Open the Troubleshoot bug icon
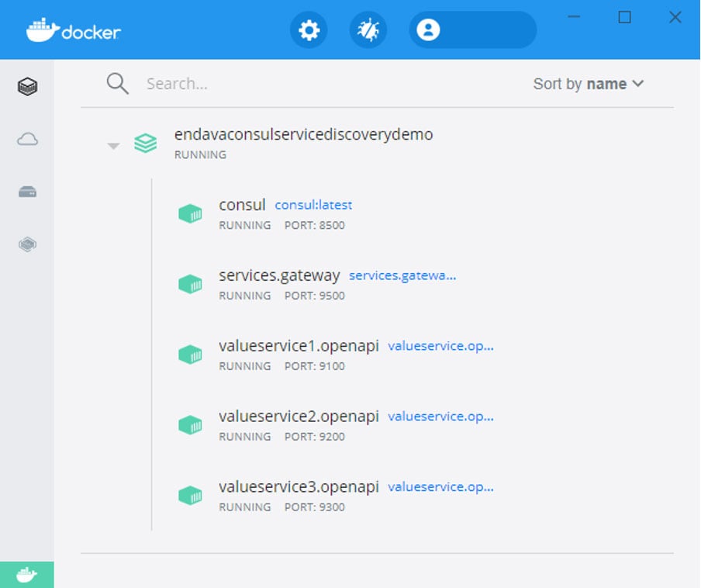The height and width of the screenshot is (588, 701). [368, 29]
